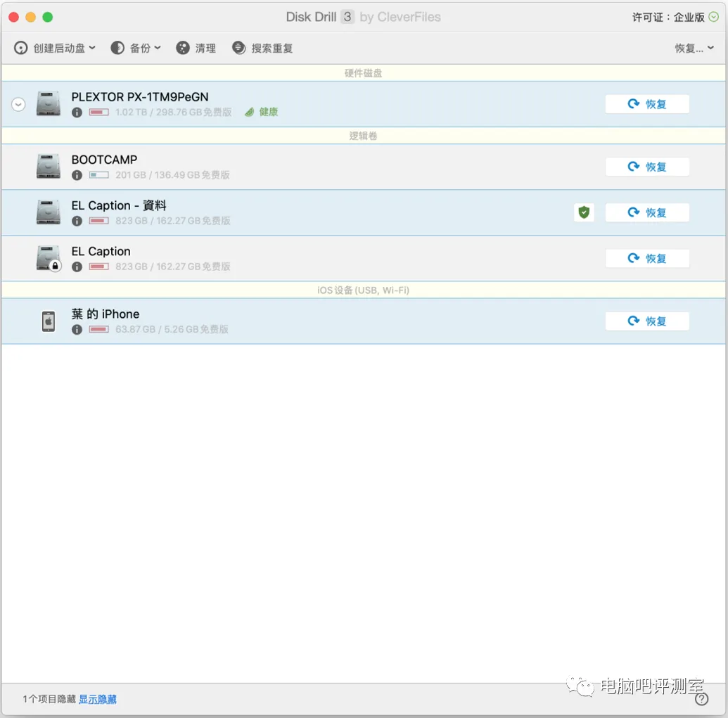Recover the EL Caption - 資料 volume
This screenshot has height=718, width=728.
(646, 212)
